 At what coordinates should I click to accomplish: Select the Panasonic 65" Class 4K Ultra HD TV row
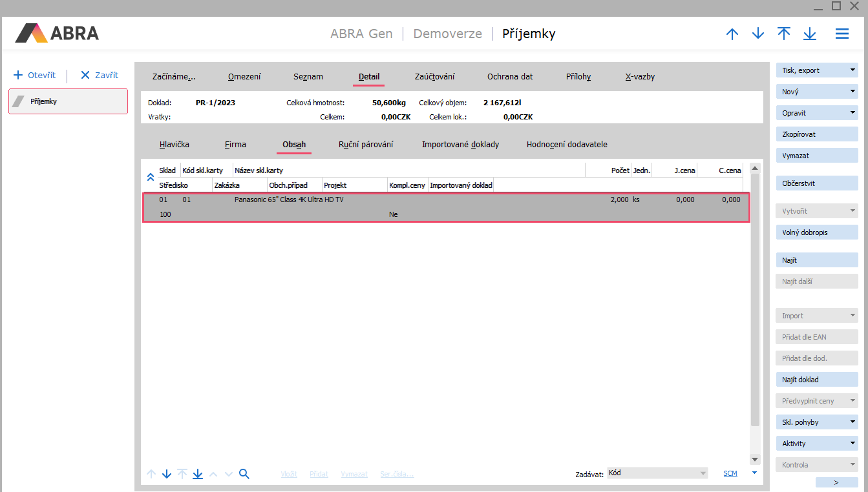(x=446, y=207)
